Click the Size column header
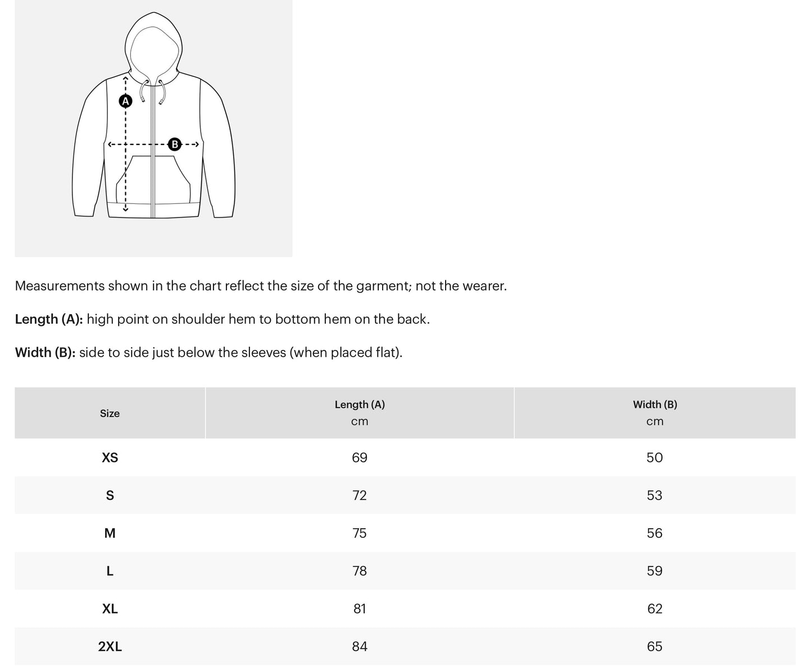The image size is (812, 667). point(110,414)
